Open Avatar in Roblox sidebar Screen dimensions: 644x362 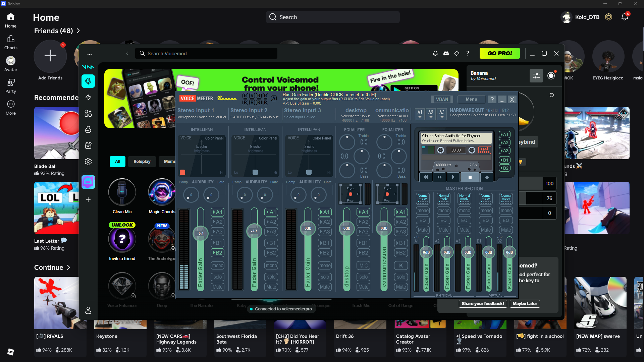coord(11,64)
